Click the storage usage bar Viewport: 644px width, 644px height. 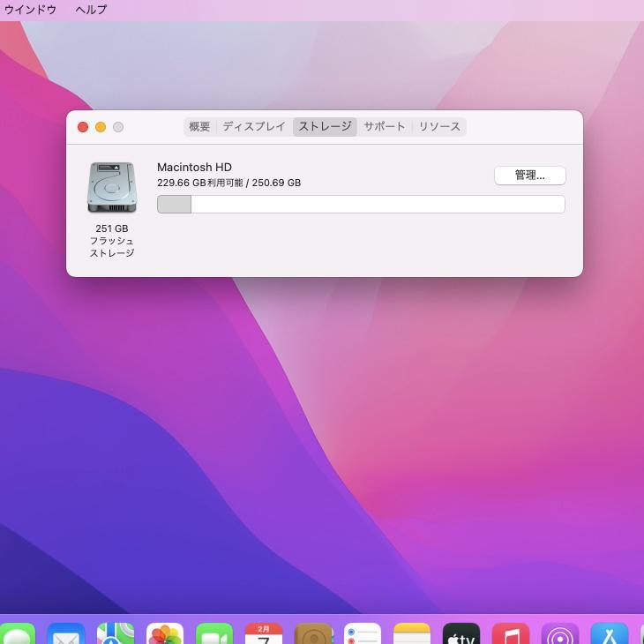(361, 204)
